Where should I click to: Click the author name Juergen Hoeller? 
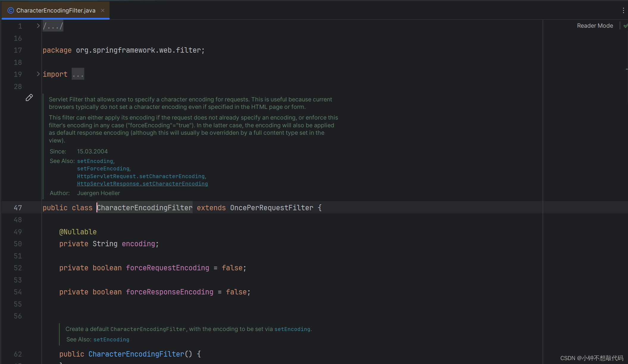[x=99, y=193]
